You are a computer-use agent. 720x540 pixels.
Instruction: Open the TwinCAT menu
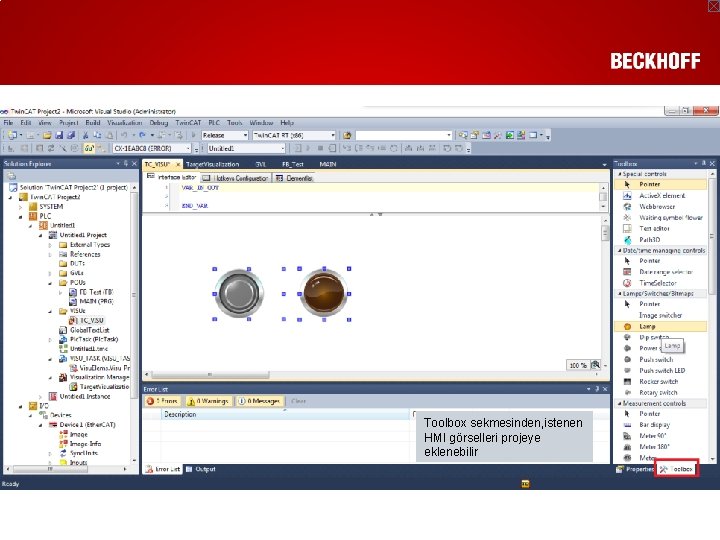point(188,123)
